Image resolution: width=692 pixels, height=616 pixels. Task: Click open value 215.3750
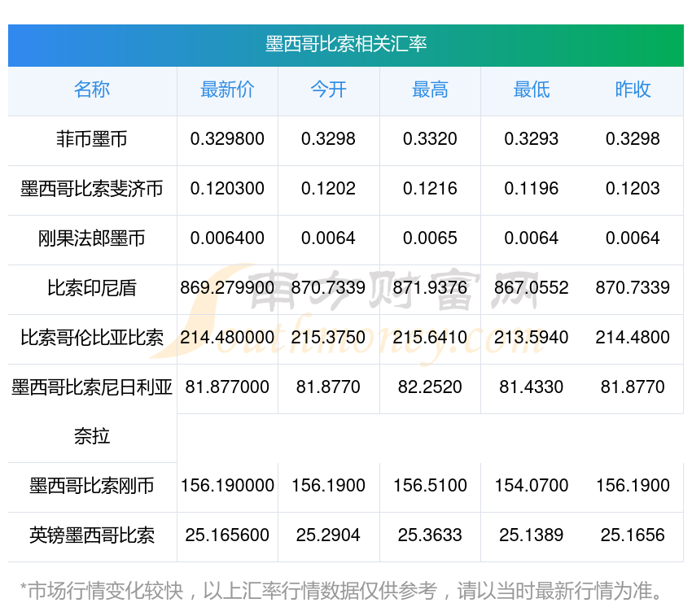click(328, 338)
